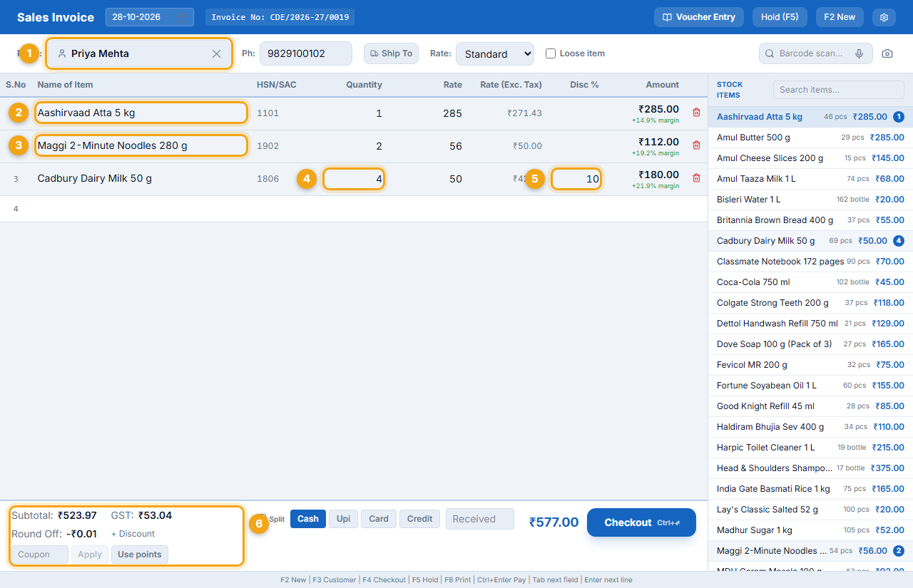
Task: Add Amul Butter 500 g from stock items
Action: click(810, 138)
